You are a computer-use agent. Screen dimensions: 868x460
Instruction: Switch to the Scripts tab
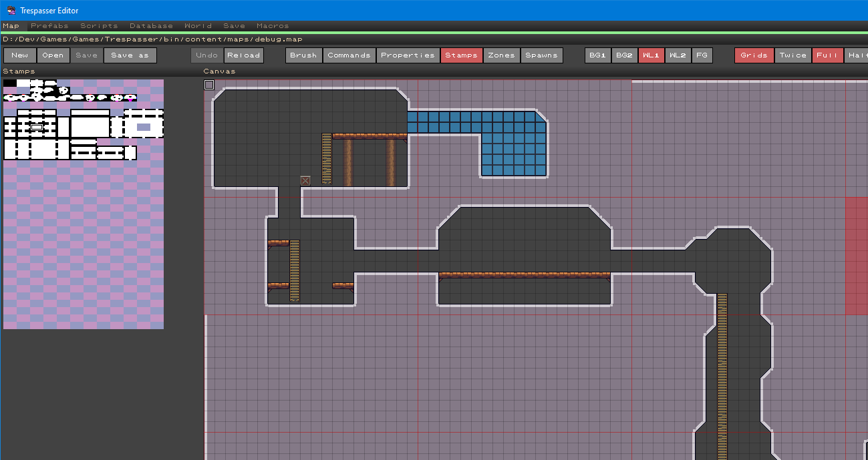pyautogui.click(x=99, y=26)
